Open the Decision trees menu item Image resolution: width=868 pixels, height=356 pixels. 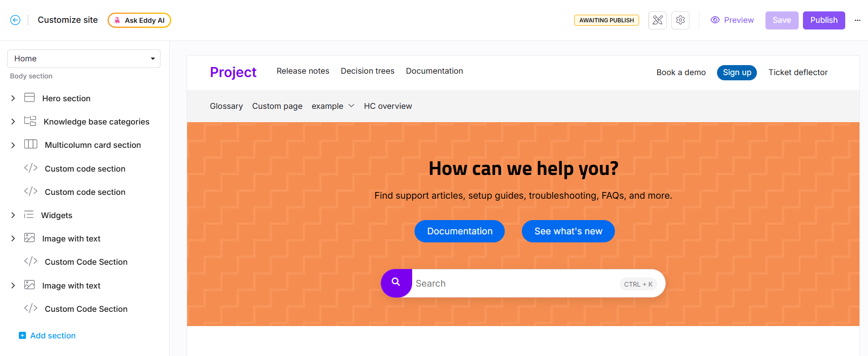[368, 71]
